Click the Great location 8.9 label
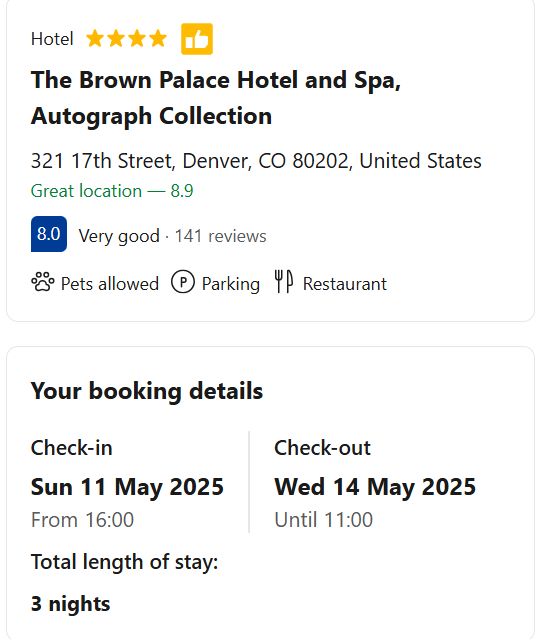The image size is (540, 639). pyautogui.click(x=112, y=191)
